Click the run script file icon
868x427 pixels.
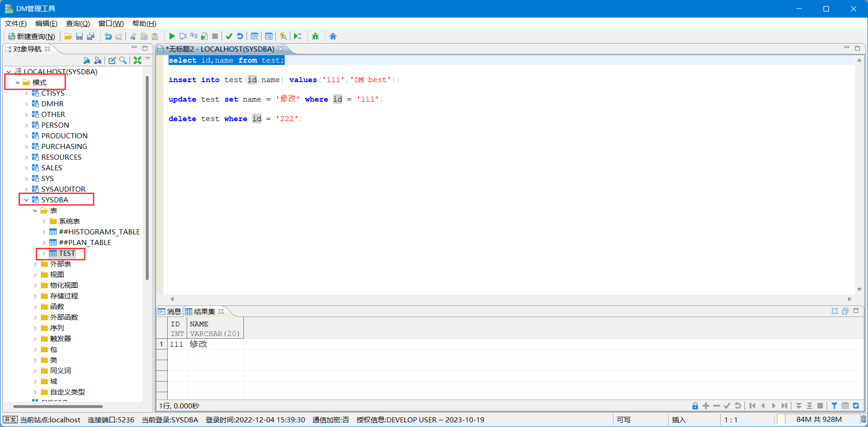pos(204,36)
